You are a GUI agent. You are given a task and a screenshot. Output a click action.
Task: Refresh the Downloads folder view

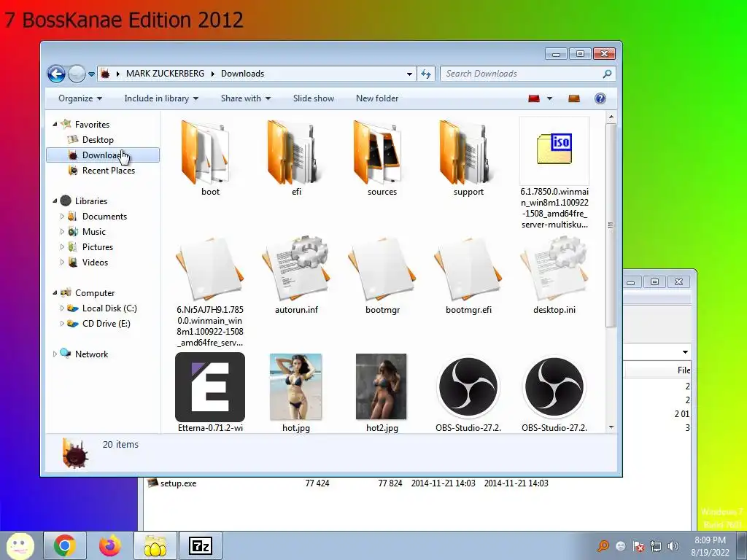(426, 74)
